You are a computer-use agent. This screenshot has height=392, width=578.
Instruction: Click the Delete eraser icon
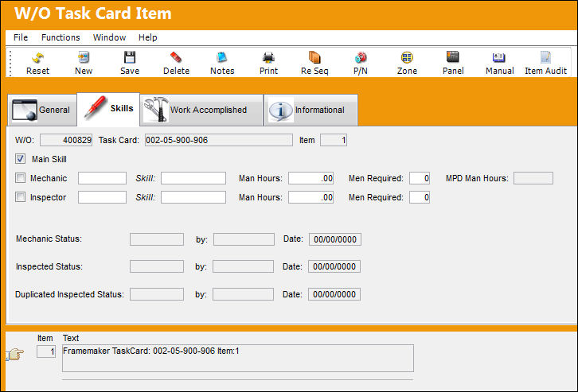click(176, 63)
